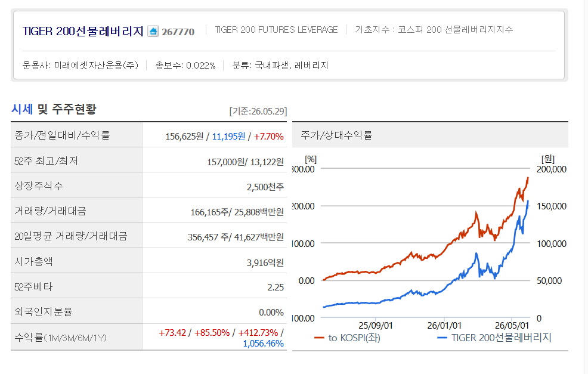Screen dimensions: 588x374
Task: Click the change value 11,195원
Action: coord(229,136)
